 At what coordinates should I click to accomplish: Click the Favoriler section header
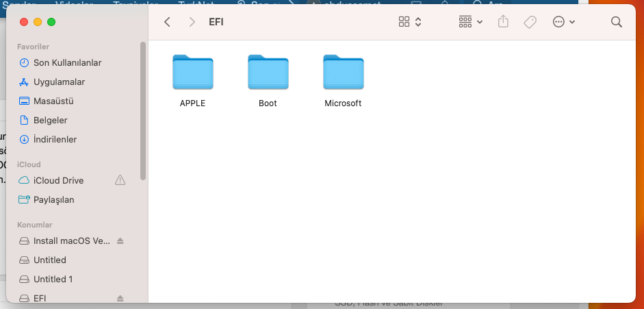coord(34,47)
